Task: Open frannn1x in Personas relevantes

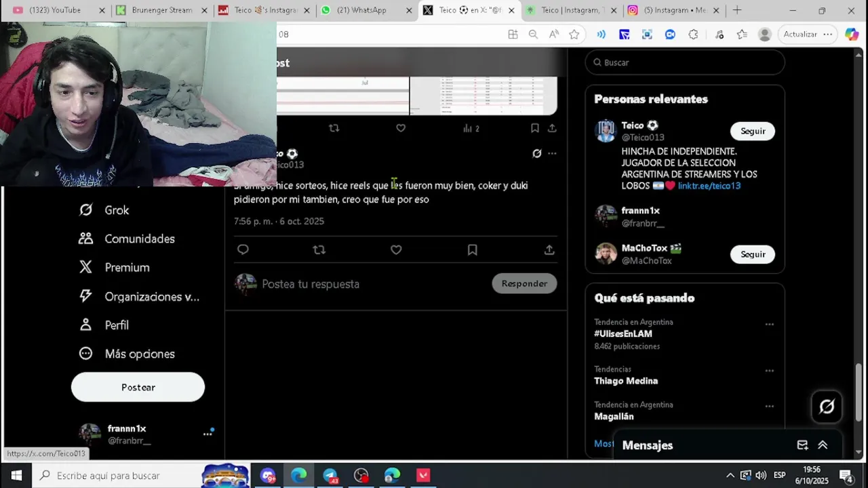Action: (x=640, y=211)
